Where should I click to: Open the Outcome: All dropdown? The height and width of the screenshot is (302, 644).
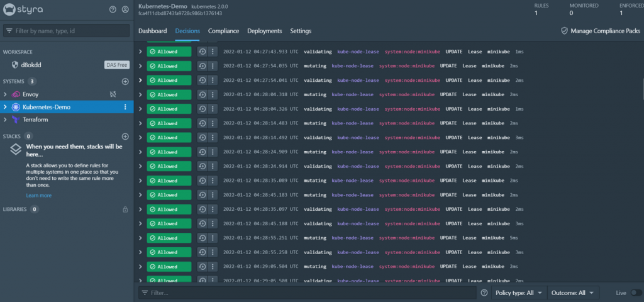tap(573, 293)
